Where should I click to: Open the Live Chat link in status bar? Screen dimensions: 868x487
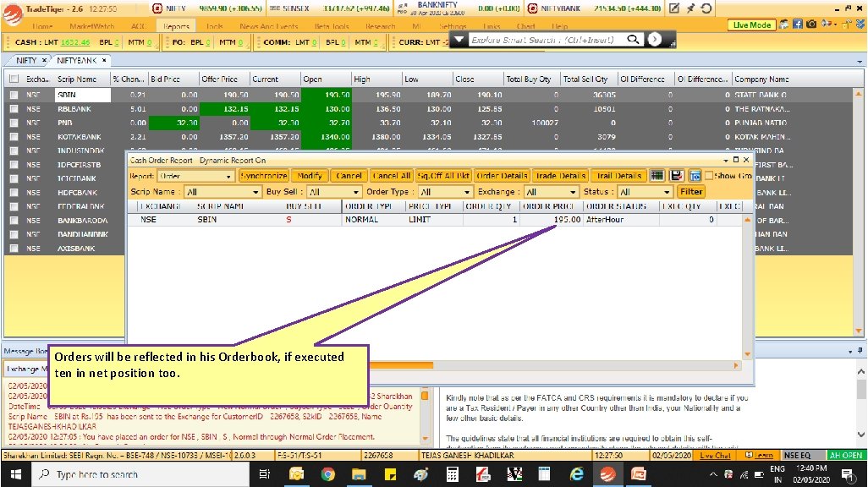(715, 455)
